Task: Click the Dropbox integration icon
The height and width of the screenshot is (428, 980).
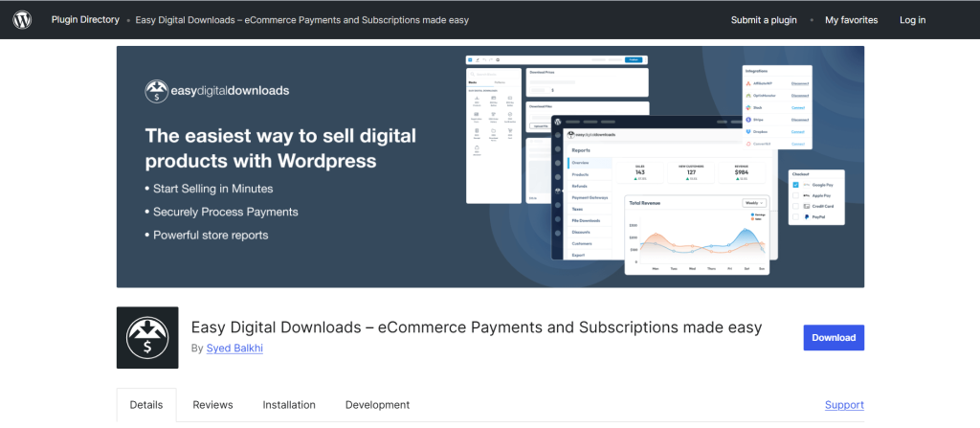Action: pyautogui.click(x=748, y=131)
